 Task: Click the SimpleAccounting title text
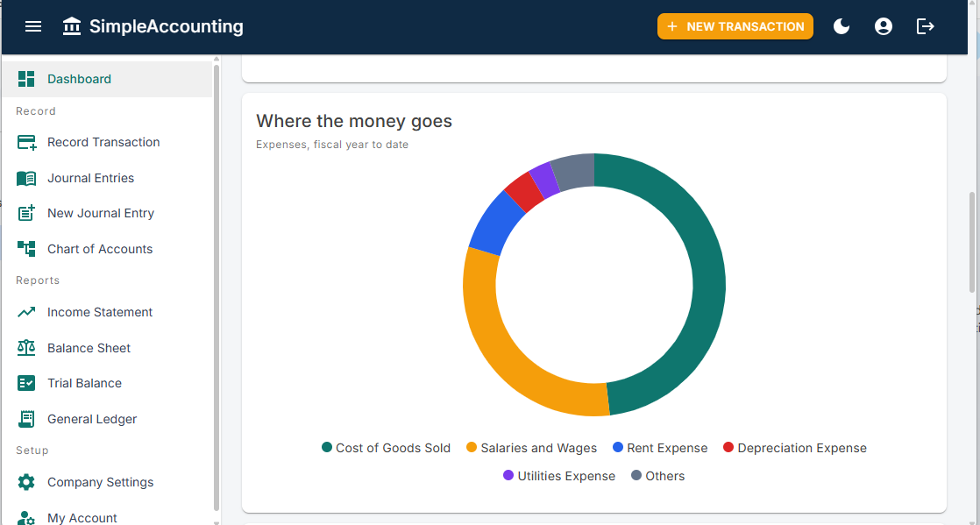click(x=167, y=26)
